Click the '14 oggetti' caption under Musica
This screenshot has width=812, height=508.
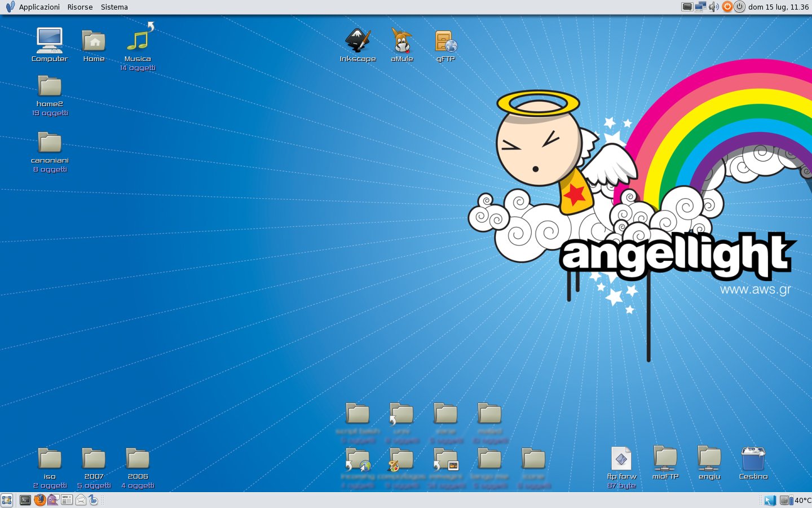[x=138, y=68]
